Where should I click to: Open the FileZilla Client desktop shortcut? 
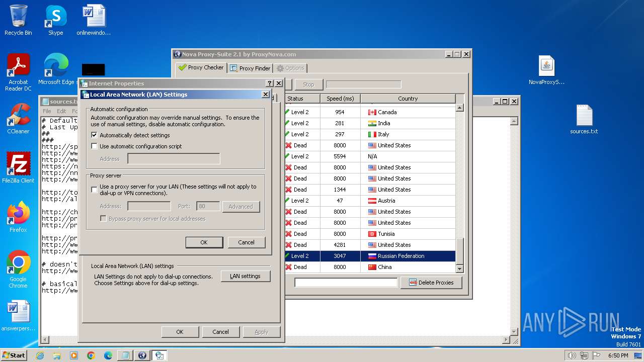pyautogui.click(x=18, y=167)
